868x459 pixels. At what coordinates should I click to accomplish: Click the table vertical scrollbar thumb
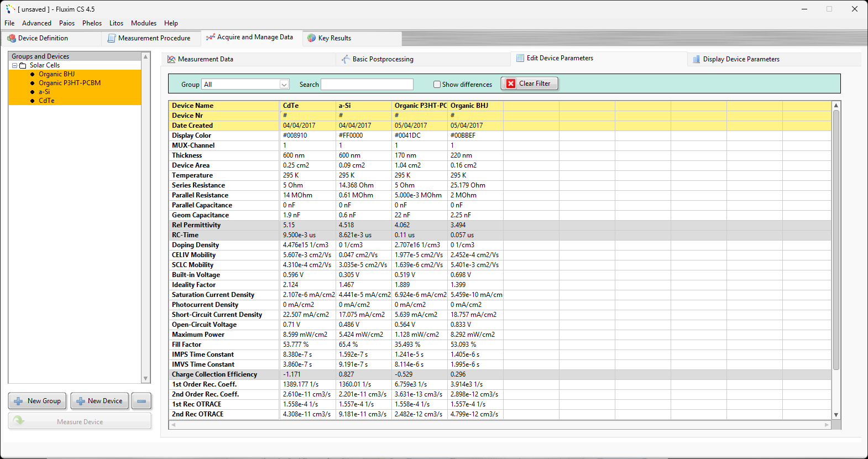[836, 239]
